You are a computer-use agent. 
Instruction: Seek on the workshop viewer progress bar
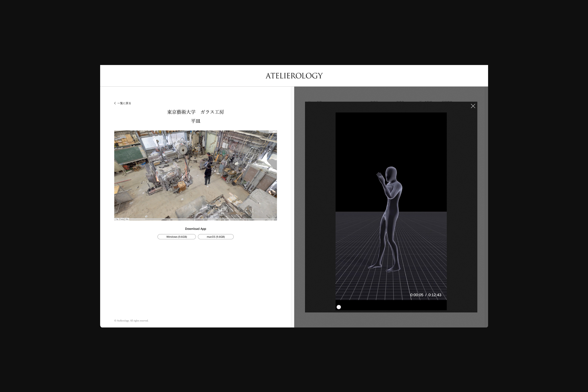tap(203, 219)
